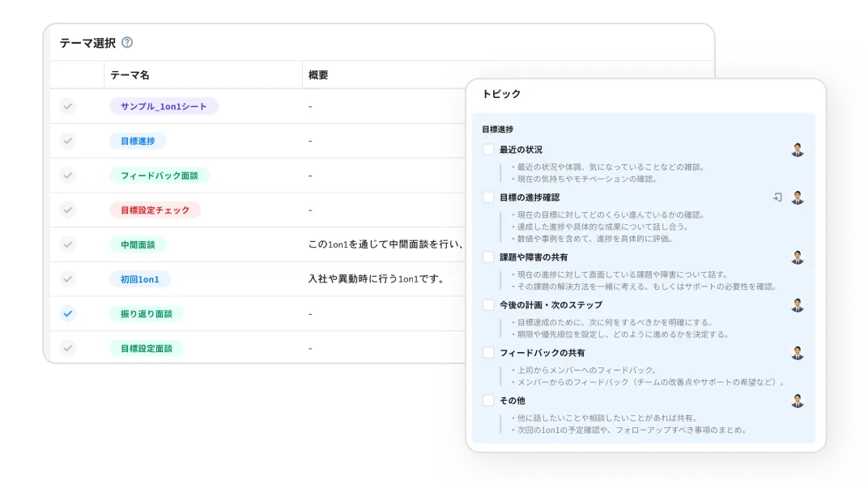Click the avatar icon next to その他

click(x=800, y=401)
